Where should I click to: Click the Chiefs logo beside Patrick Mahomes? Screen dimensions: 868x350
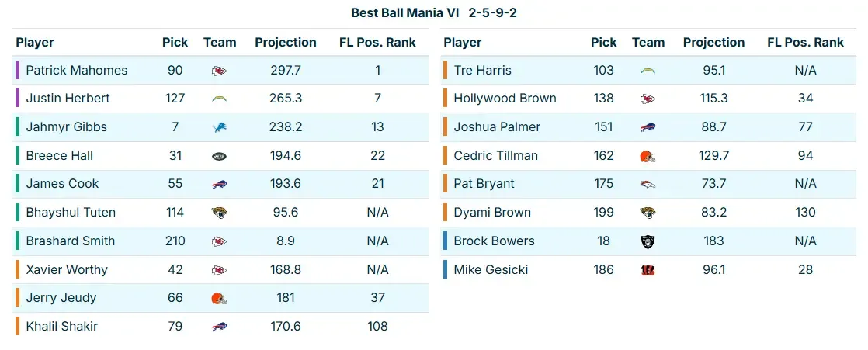220,71
